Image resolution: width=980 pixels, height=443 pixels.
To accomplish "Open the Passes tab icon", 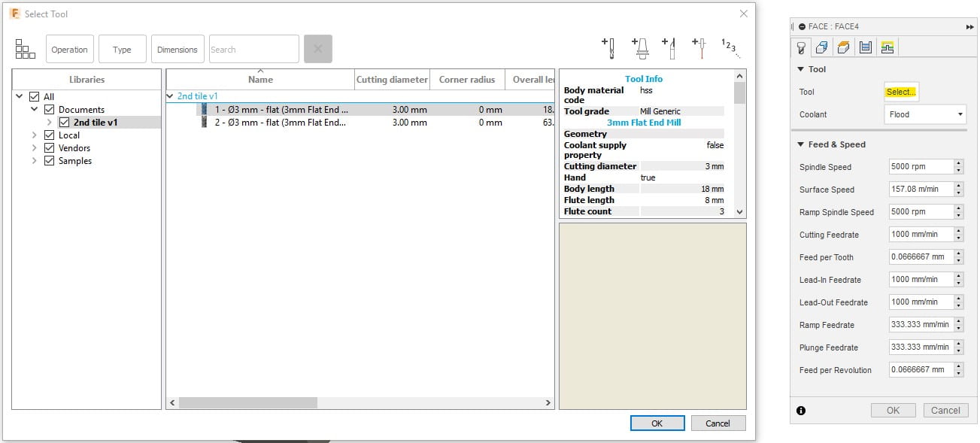I will (x=866, y=47).
